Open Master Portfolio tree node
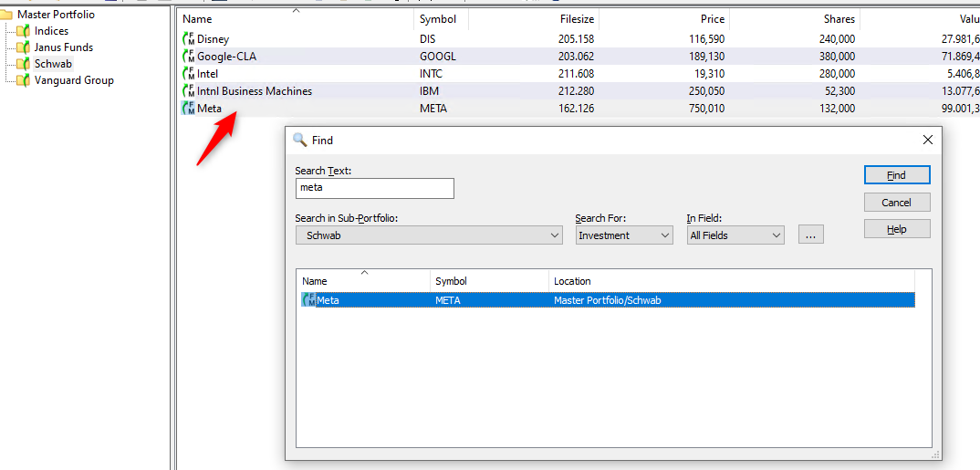Screen dimensions: 980x470 (57, 15)
